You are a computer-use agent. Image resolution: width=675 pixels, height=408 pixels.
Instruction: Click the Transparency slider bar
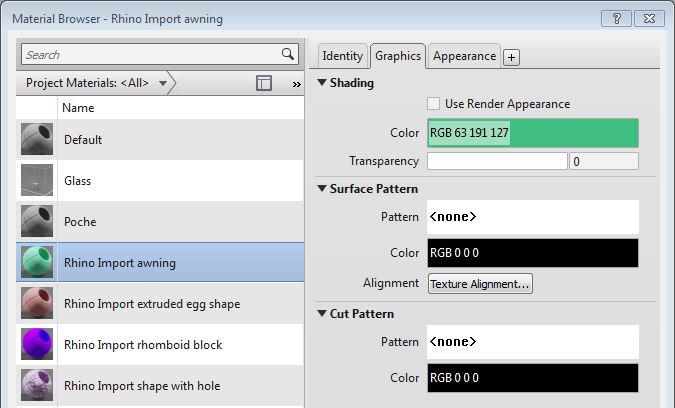[497, 161]
